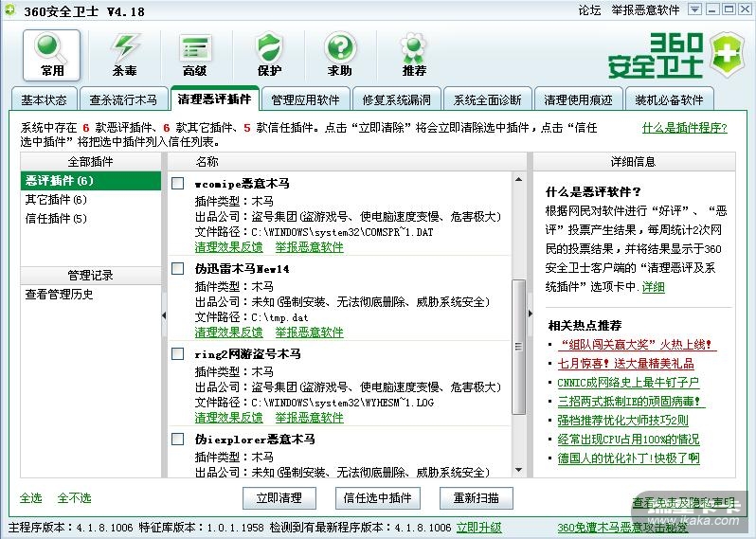The height and width of the screenshot is (539, 756).
Task: Open the 详细 link in details panel
Action: (x=654, y=287)
